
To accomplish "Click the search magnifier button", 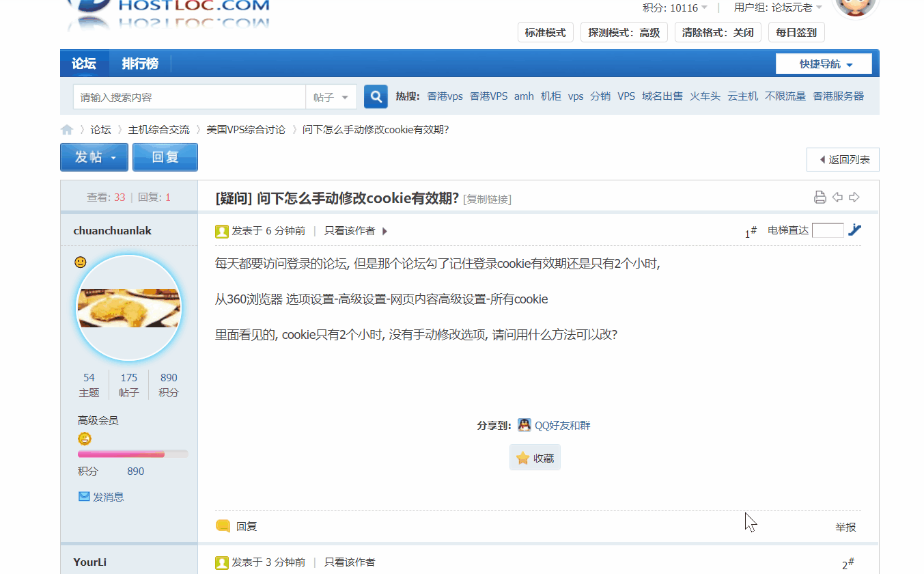I will coord(376,97).
